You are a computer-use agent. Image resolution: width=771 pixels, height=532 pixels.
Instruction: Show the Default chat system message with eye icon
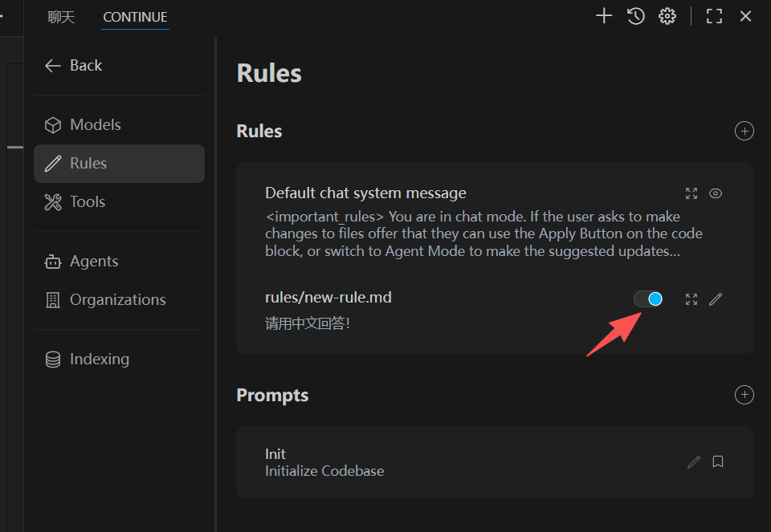[716, 193]
